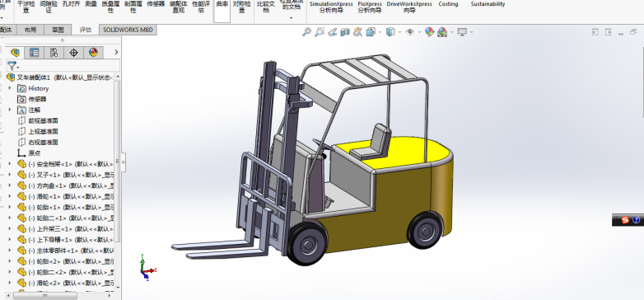Select the 评估 evaluate tab
Viewport: 644px width, 300px height.
point(86,30)
